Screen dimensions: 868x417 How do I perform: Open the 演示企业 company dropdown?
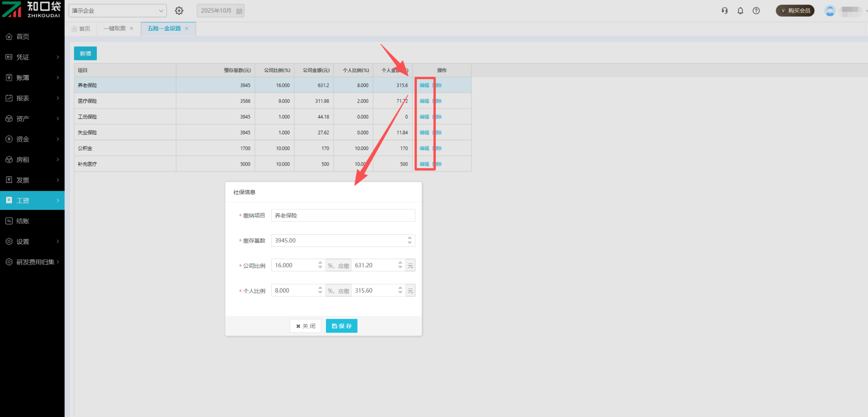pyautogui.click(x=117, y=10)
